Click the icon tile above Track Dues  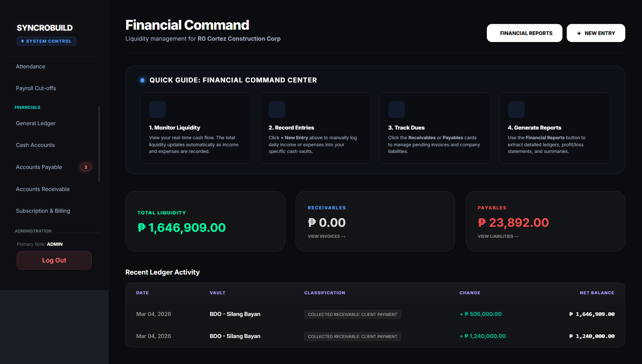pos(396,109)
